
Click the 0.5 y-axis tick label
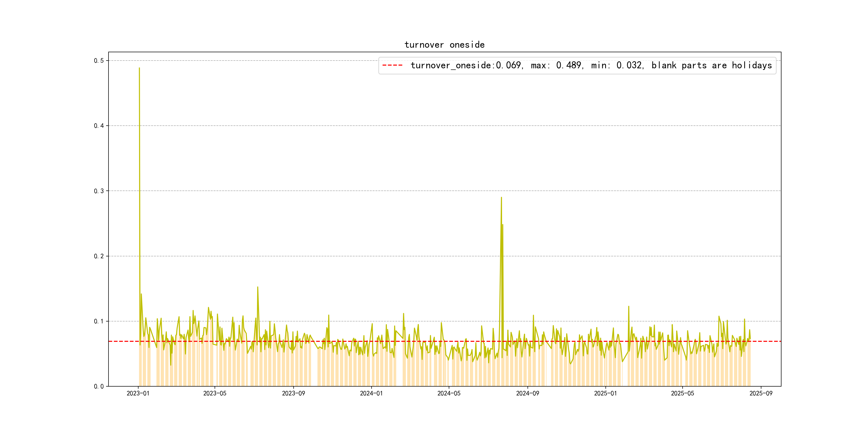click(99, 61)
